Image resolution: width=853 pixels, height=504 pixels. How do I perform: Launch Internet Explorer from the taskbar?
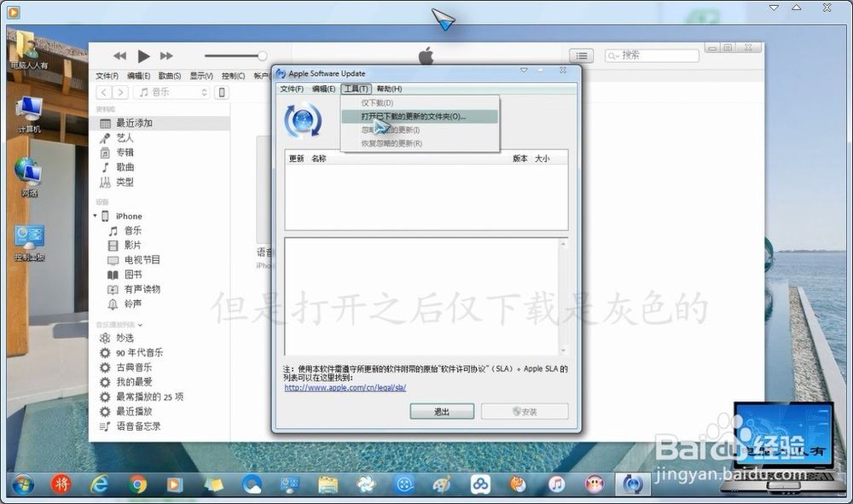click(x=99, y=484)
